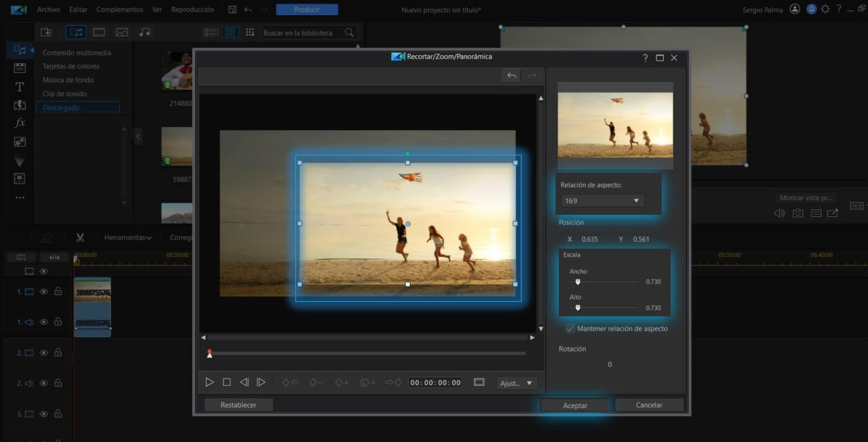The width and height of the screenshot is (868, 442).
Task: Expand the Herramientas dropdown menu
Action: [128, 238]
